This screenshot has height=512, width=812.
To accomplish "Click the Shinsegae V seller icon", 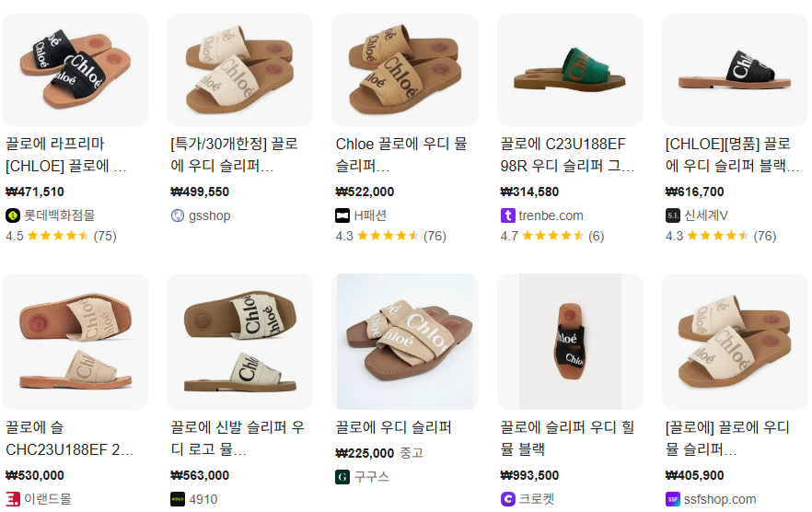I will tap(673, 215).
